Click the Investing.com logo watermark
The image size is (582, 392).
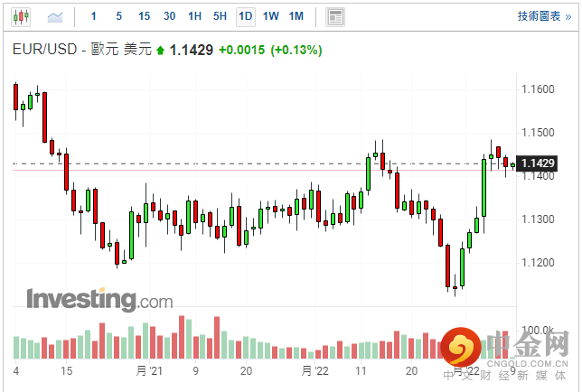point(99,299)
